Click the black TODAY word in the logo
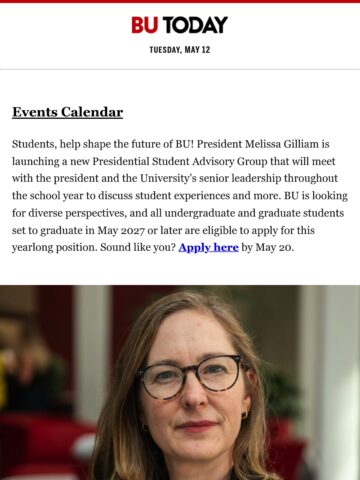This screenshot has height=480, width=360. (x=195, y=25)
